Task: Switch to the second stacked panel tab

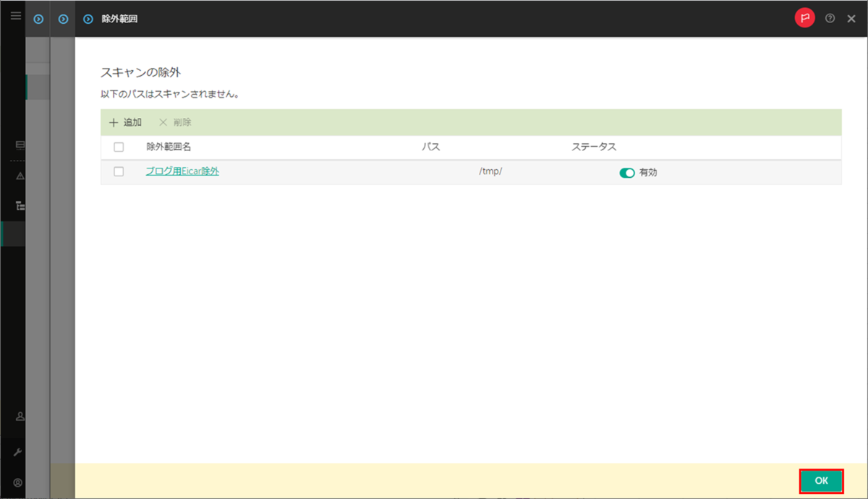Action: [62, 19]
